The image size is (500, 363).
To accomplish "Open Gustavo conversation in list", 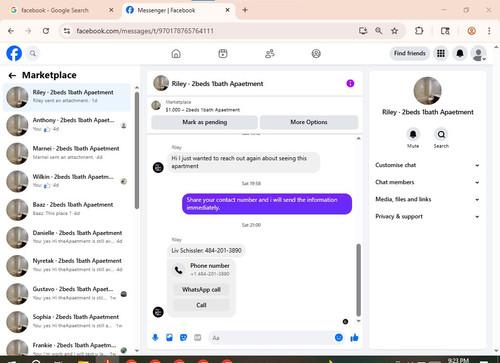I will [x=67, y=294].
